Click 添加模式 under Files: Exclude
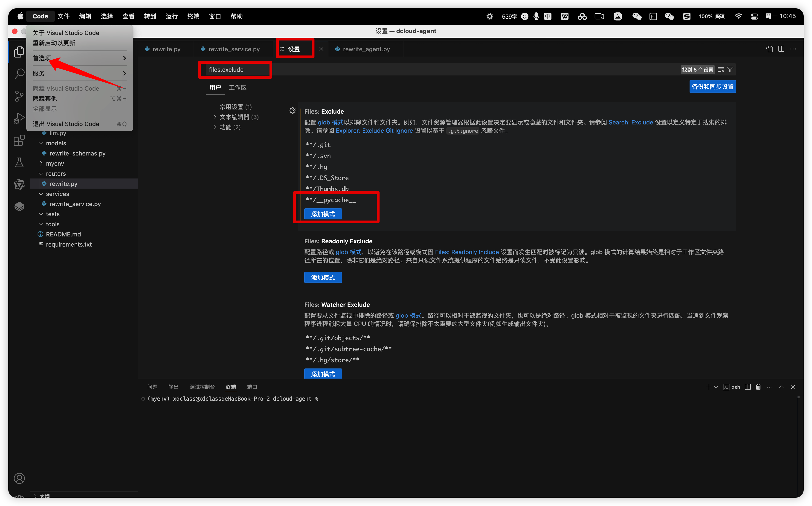 tap(322, 214)
